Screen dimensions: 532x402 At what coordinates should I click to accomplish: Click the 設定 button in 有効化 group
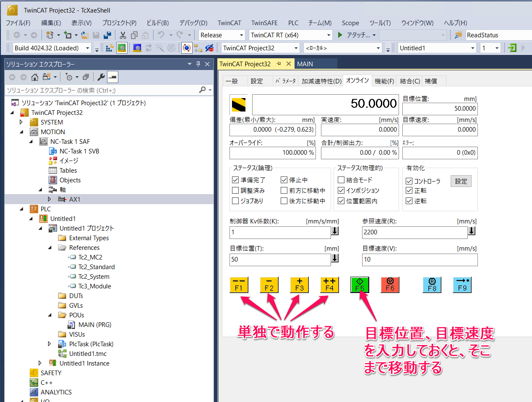(461, 181)
